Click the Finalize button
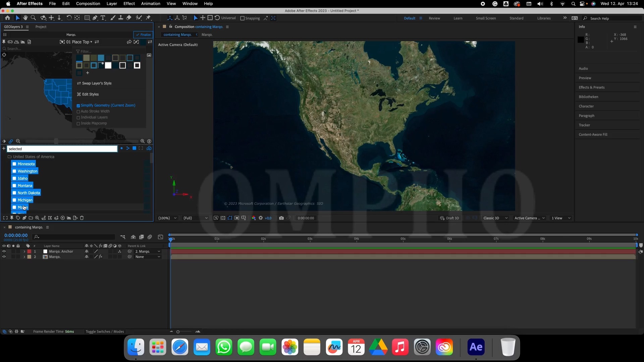The height and width of the screenshot is (362, 644). point(143,35)
